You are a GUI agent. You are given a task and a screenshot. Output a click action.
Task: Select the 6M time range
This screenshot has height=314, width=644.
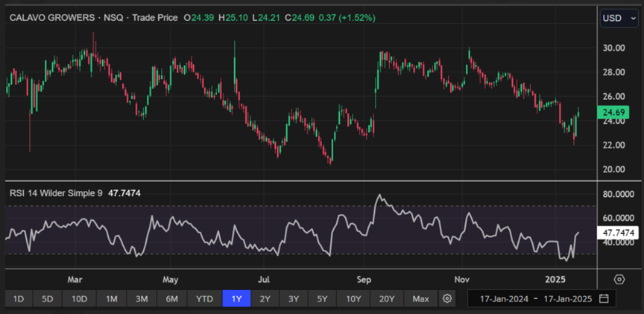tap(171, 299)
